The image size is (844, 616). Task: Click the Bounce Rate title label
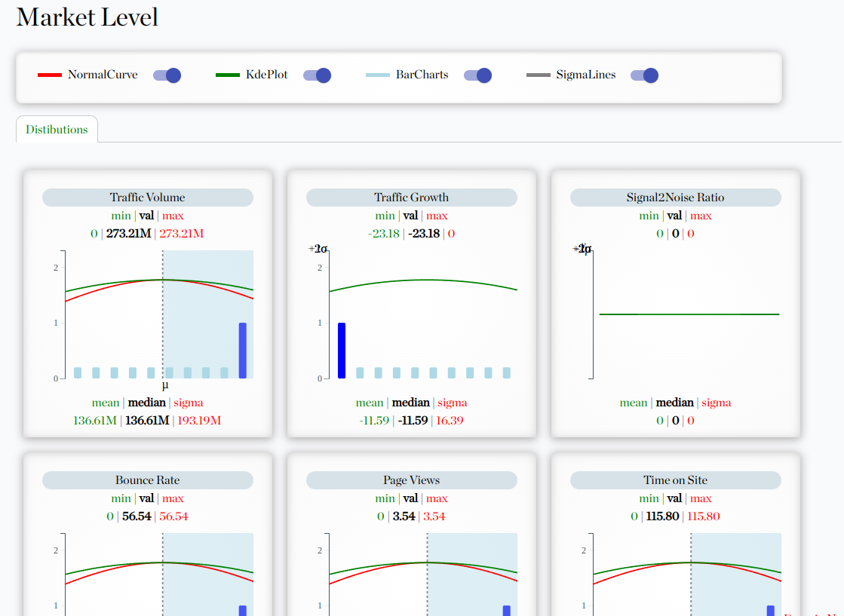(x=147, y=480)
